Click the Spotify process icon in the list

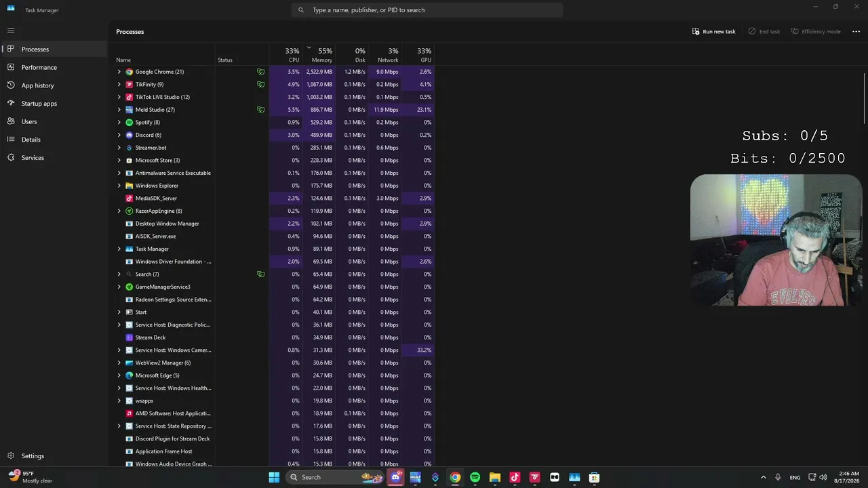[x=129, y=123]
